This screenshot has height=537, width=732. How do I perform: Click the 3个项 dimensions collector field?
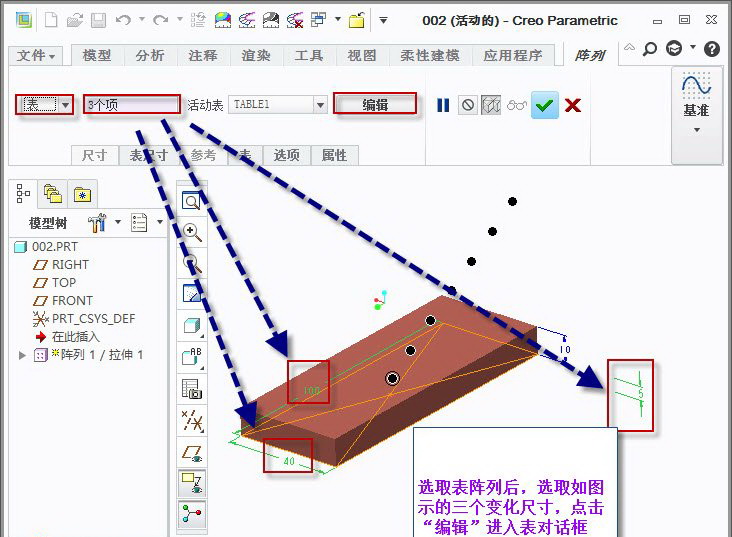tap(132, 105)
